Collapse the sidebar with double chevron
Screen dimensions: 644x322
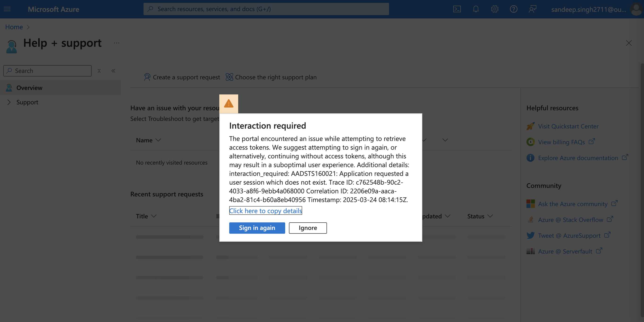[113, 71]
